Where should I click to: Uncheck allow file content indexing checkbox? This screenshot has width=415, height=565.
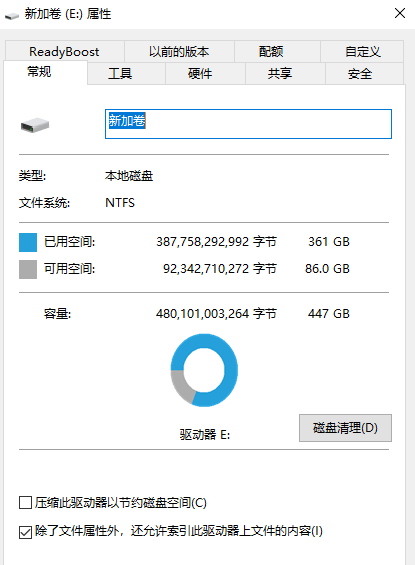pyautogui.click(x=25, y=532)
